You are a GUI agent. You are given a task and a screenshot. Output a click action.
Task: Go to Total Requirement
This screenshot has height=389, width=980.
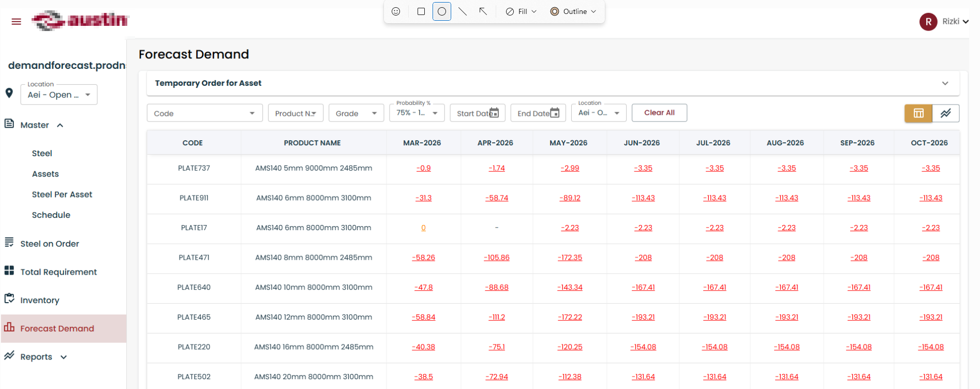[58, 272]
